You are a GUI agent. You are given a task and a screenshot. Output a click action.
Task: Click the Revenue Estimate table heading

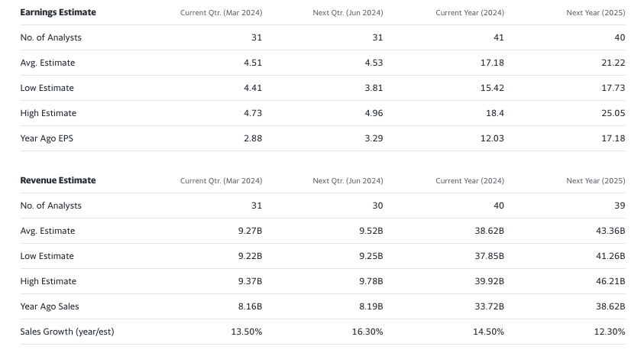pyautogui.click(x=58, y=180)
